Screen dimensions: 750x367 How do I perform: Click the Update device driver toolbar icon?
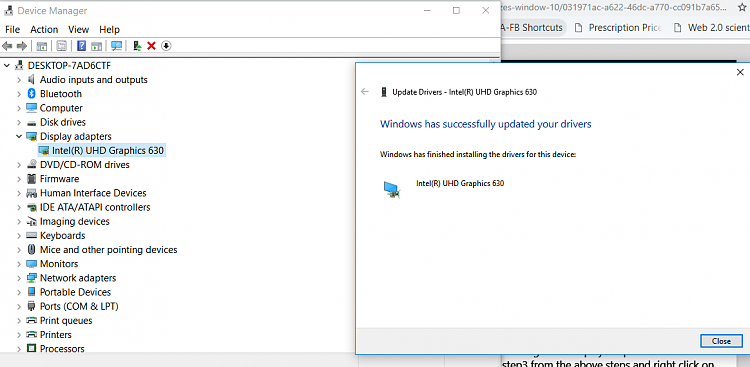[137, 46]
